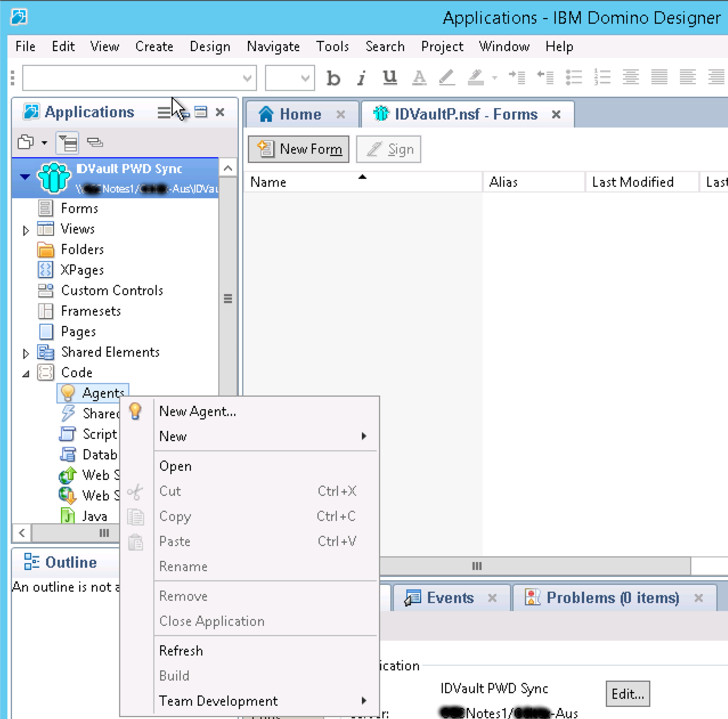This screenshot has height=719, width=728.
Task: Click the underline formatting icon
Action: pyautogui.click(x=390, y=78)
